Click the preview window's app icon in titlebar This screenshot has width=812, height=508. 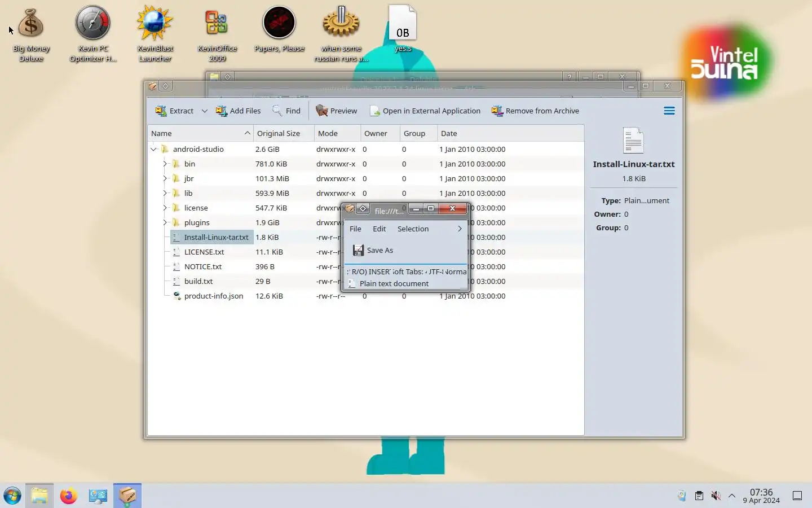tap(350, 209)
